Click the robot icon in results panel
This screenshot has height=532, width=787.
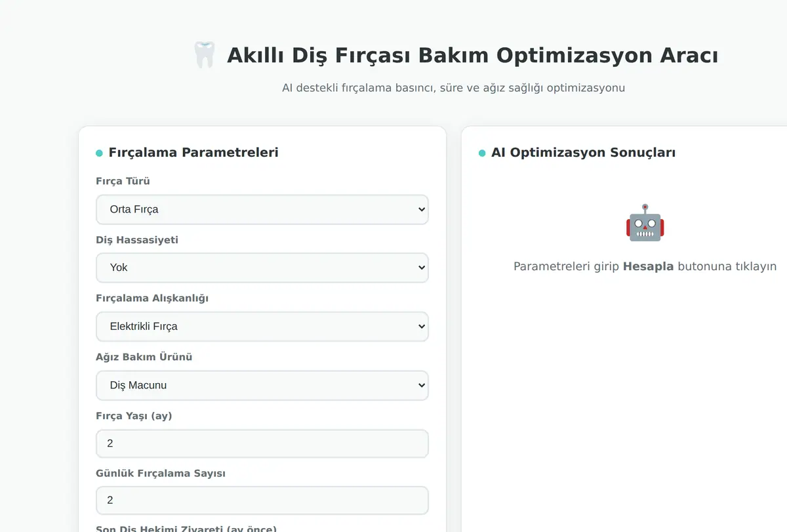[645, 222]
